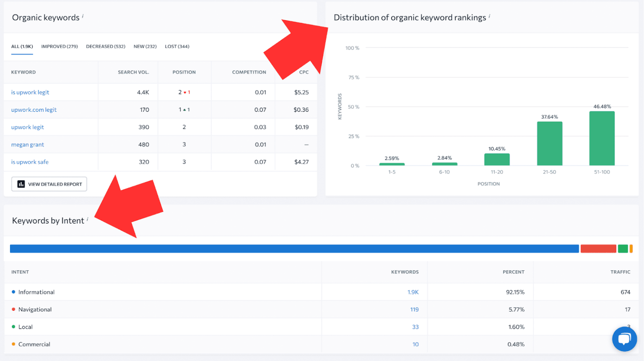
Task: Open the keyword 'is upwork legit'
Action: [x=30, y=92]
